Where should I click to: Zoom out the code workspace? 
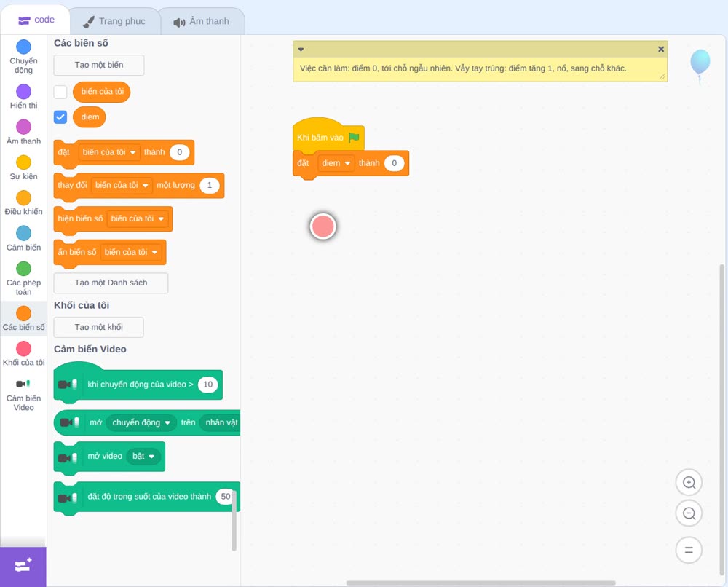689,513
